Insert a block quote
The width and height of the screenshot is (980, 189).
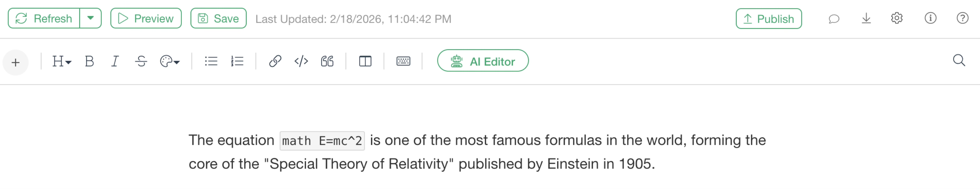[x=327, y=61]
